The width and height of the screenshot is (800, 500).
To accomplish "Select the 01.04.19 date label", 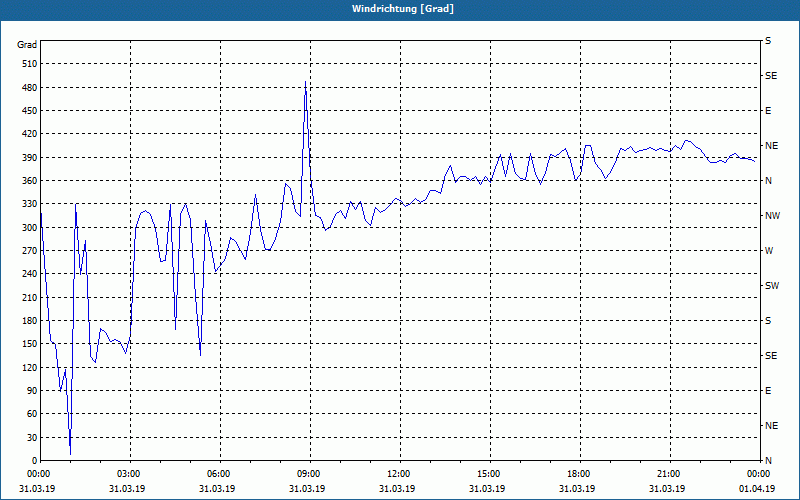I will (x=757, y=489).
